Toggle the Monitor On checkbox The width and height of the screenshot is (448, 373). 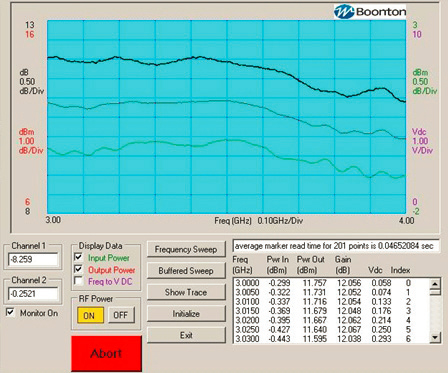[x=11, y=312]
